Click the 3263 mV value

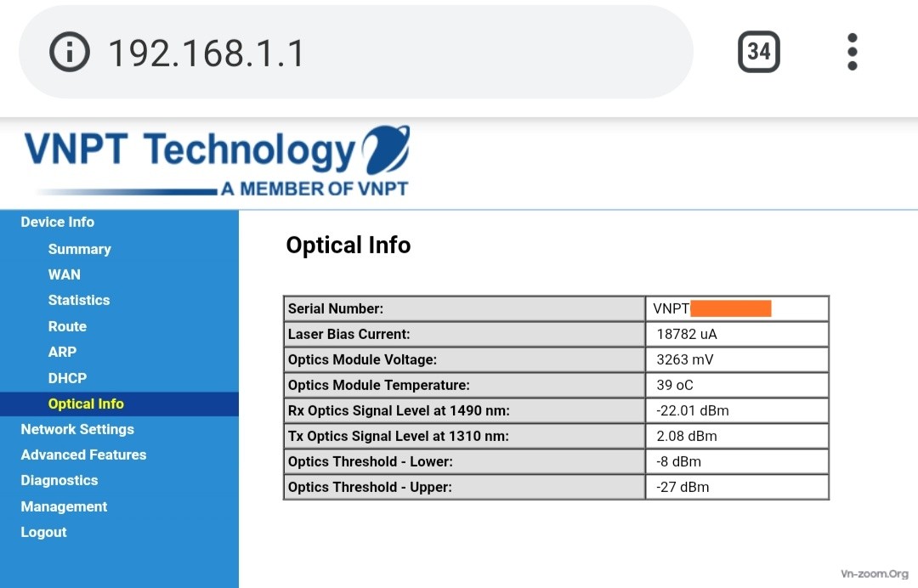coord(737,359)
